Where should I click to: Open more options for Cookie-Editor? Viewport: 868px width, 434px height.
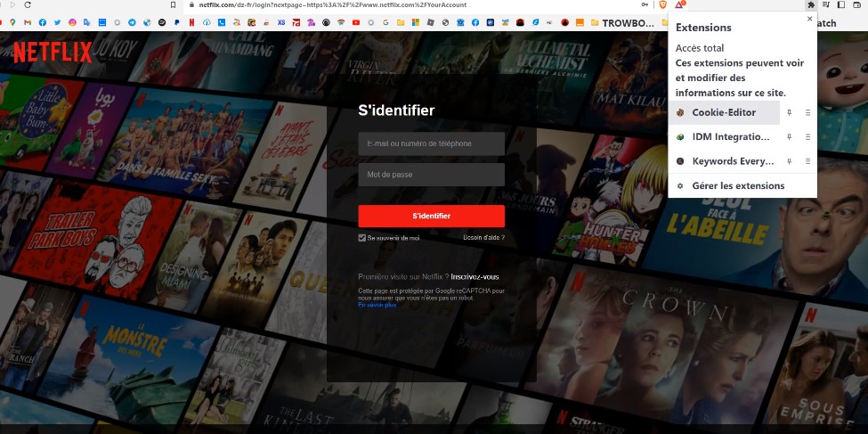[807, 113]
